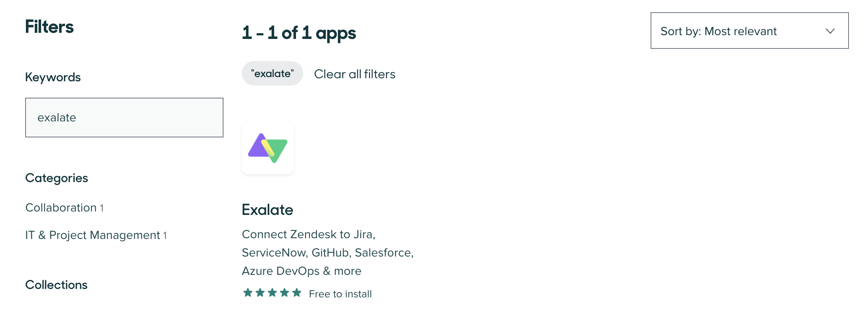This screenshot has height=313, width=868.
Task: Click the Collections filter heading
Action: 56,285
